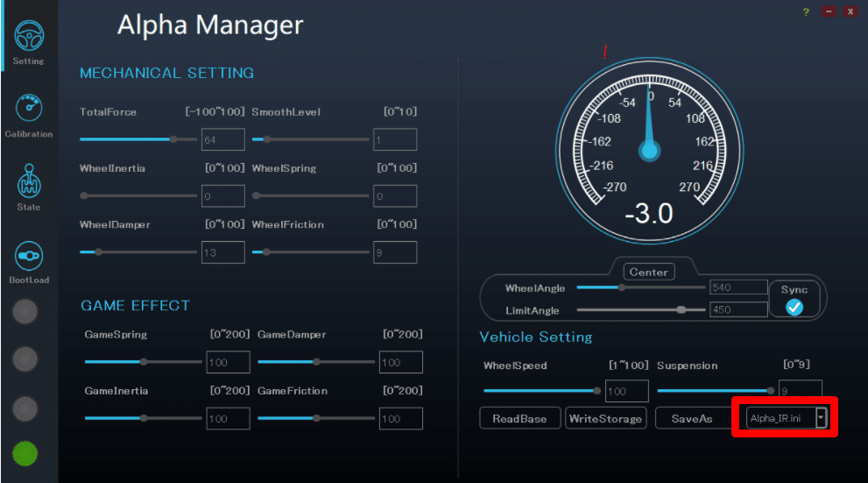Open the BootLoad page
868x483 pixels.
[29, 263]
